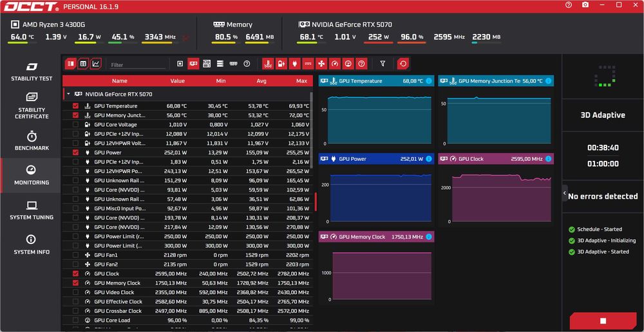This screenshot has width=644, height=332.
Task: Check the GPU Core Voltage checkbox
Action: tap(75, 124)
